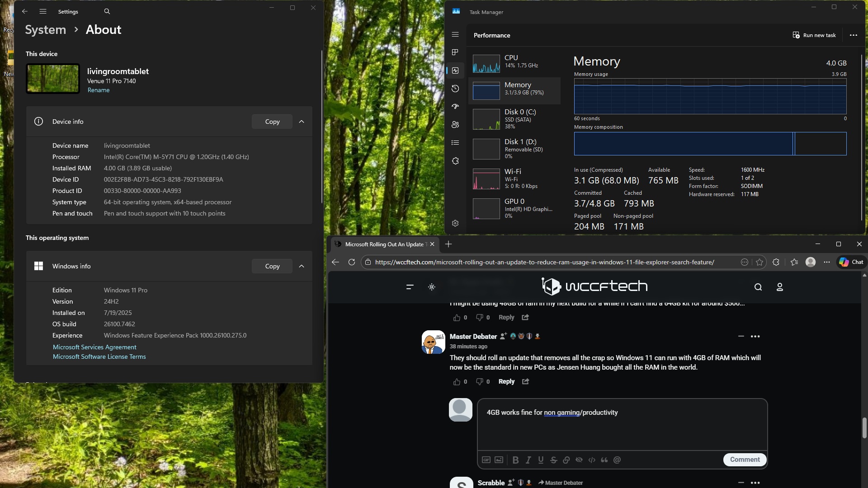Open browser profile menu
Screen dimensions: 868x488
(811, 262)
